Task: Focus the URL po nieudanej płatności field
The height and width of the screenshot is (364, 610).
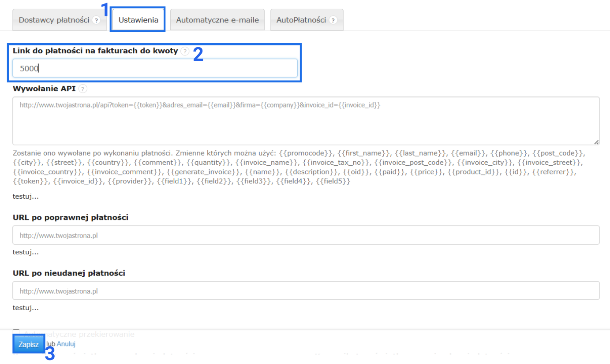Action: 306,291
